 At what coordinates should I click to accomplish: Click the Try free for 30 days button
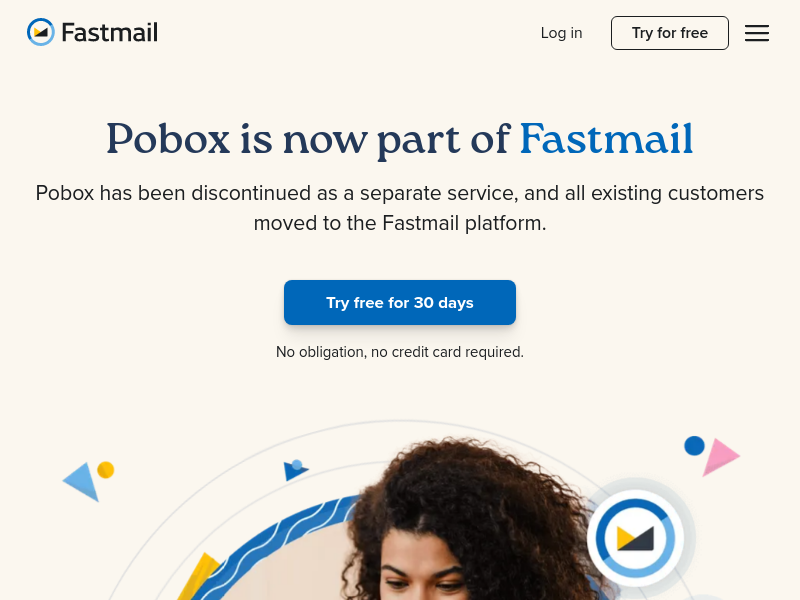click(400, 303)
